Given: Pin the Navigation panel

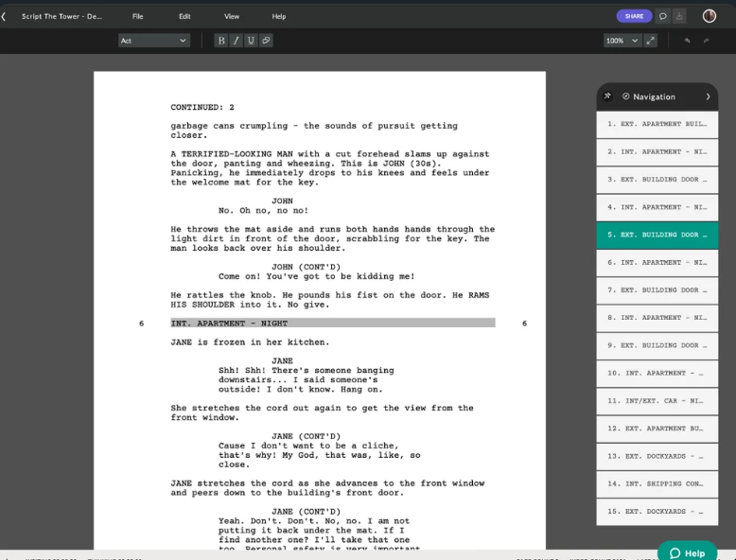Looking at the screenshot, I should click(x=607, y=96).
